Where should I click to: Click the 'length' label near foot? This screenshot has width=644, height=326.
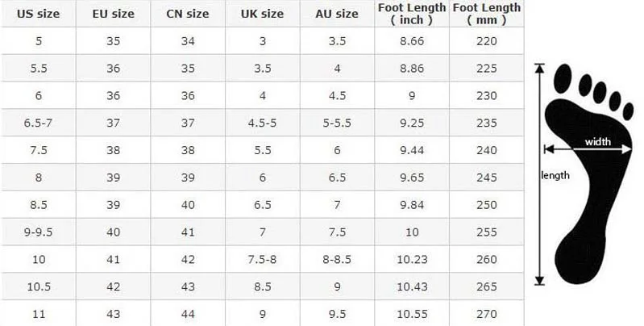(x=555, y=176)
